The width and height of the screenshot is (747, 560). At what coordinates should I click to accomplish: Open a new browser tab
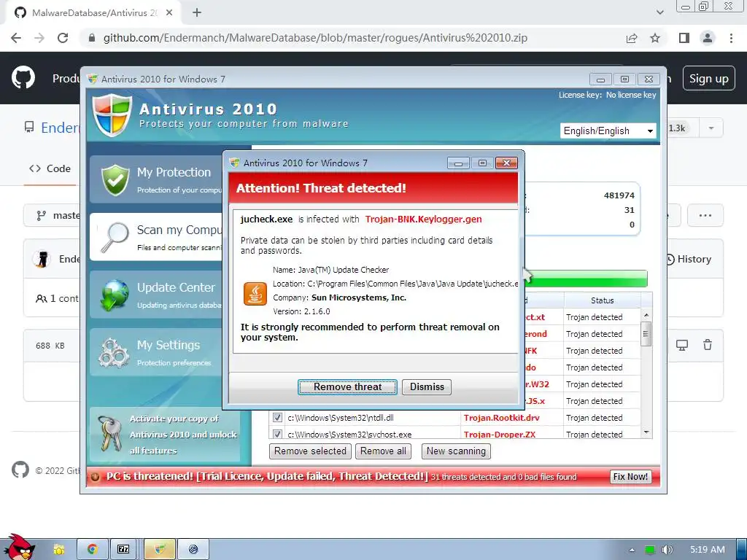point(197,13)
